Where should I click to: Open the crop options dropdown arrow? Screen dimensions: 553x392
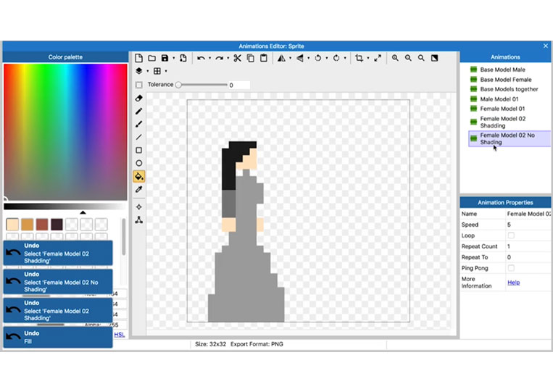click(368, 58)
